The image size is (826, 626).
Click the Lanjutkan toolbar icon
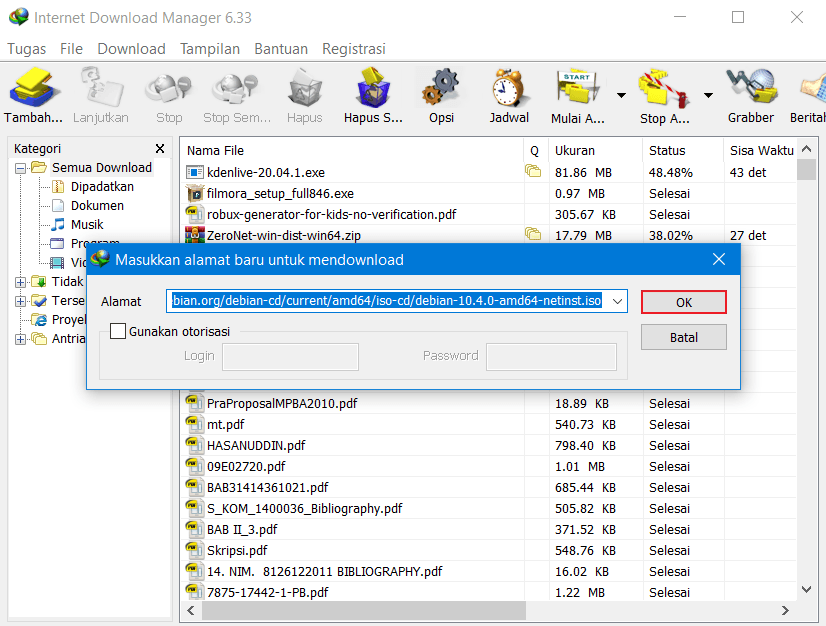tap(101, 87)
